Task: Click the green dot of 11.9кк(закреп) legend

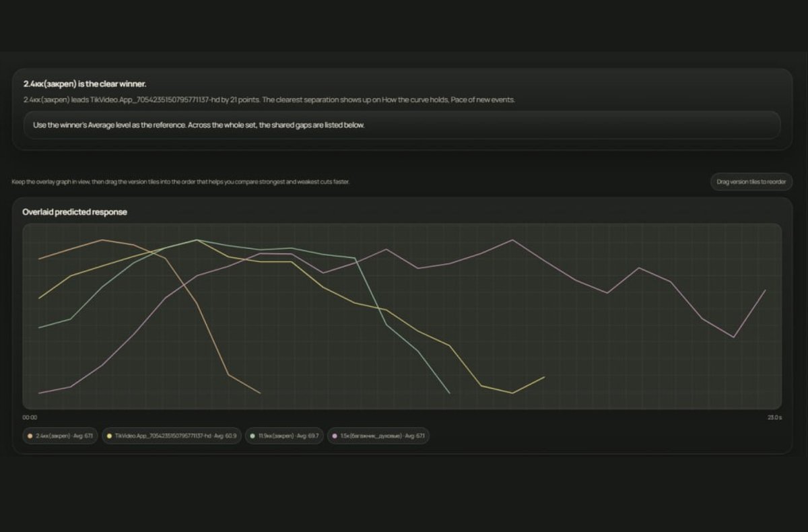Action: 252,436
